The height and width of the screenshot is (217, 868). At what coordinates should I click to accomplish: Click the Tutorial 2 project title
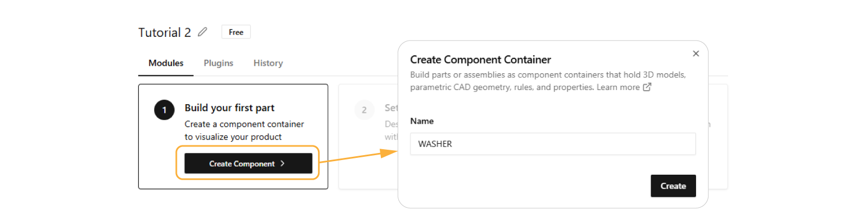coord(164,33)
